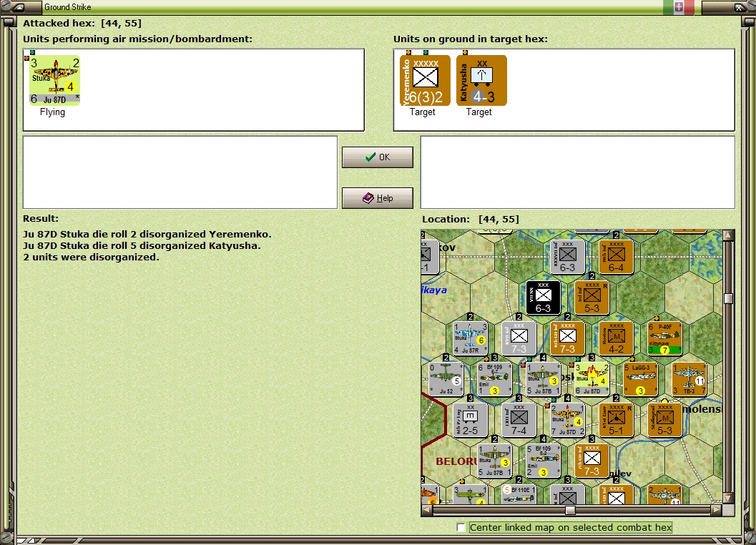Click the 'Flying' label under Stuka
The height and width of the screenshot is (545, 756).
tap(52, 112)
